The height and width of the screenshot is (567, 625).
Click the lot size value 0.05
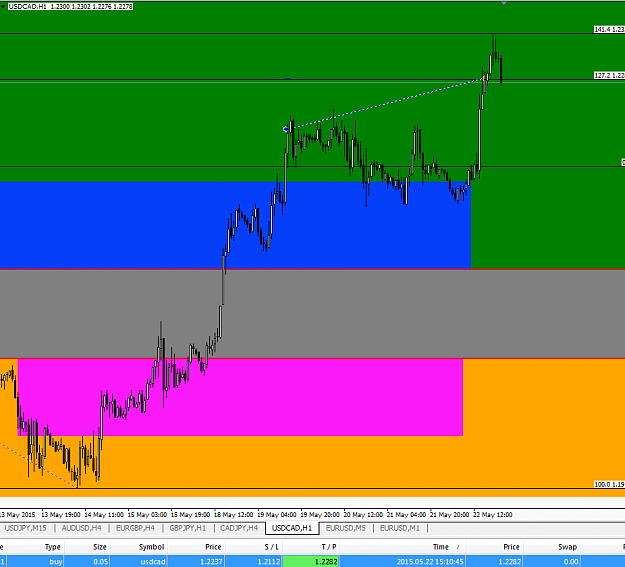coord(100,561)
